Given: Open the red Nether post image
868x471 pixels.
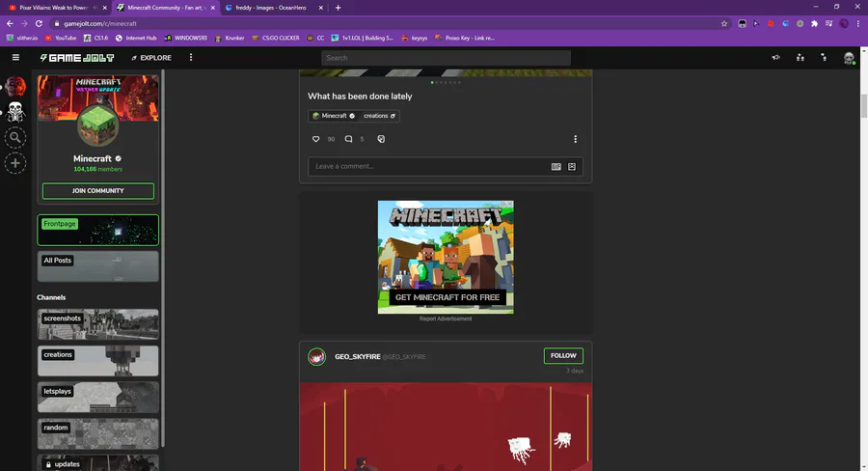Looking at the screenshot, I should (x=446, y=427).
